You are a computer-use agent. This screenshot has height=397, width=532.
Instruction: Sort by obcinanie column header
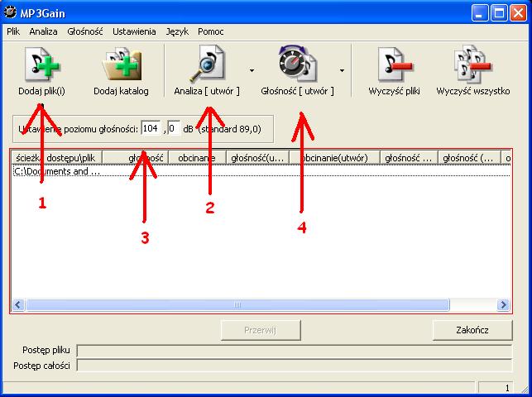click(197, 158)
